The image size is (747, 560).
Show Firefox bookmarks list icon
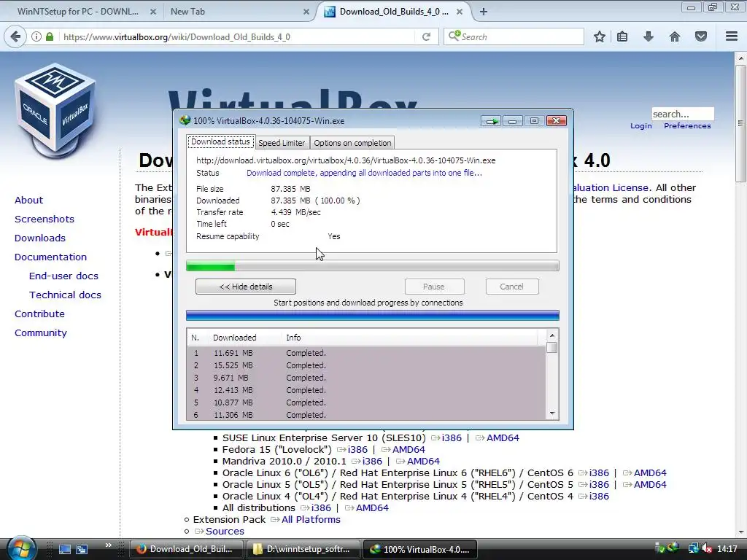pyautogui.click(x=622, y=36)
